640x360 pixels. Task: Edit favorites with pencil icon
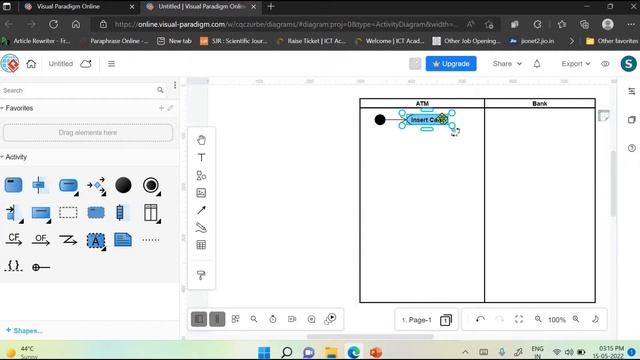pos(171,108)
